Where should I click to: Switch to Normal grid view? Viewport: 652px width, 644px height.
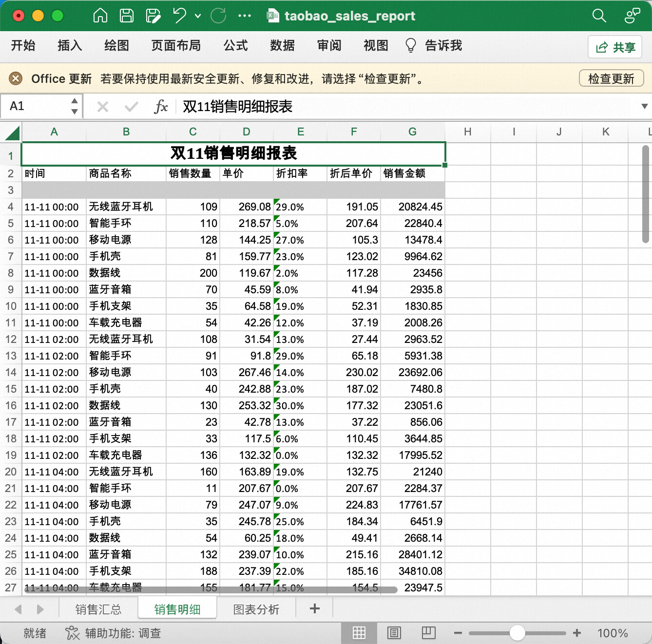[359, 633]
